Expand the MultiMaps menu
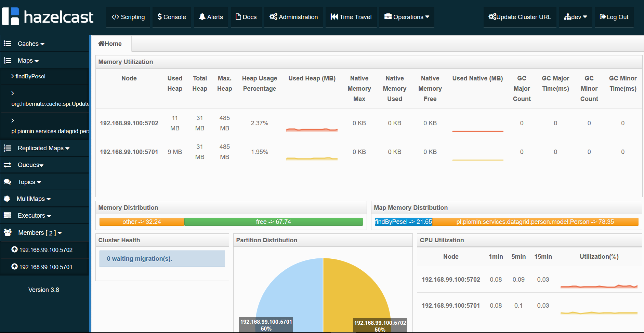This screenshot has height=333, width=644. (34, 199)
